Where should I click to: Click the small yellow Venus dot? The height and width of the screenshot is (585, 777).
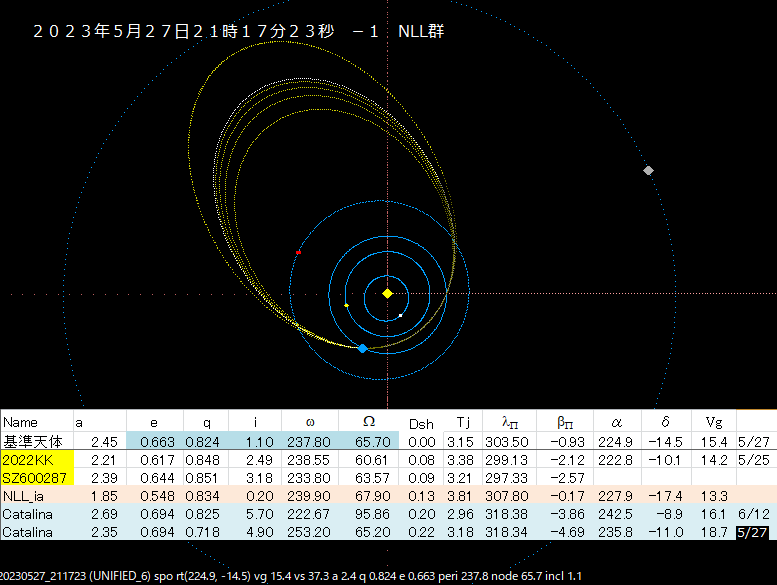346,305
